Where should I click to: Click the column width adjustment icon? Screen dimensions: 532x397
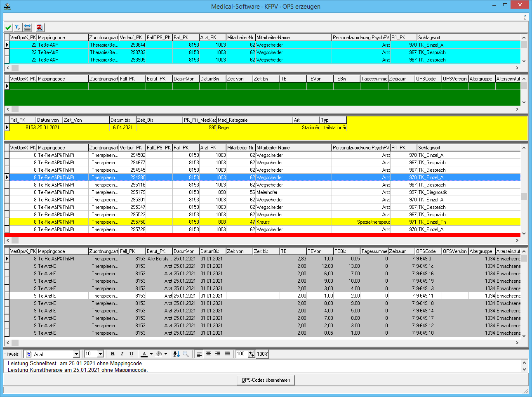click(27, 27)
